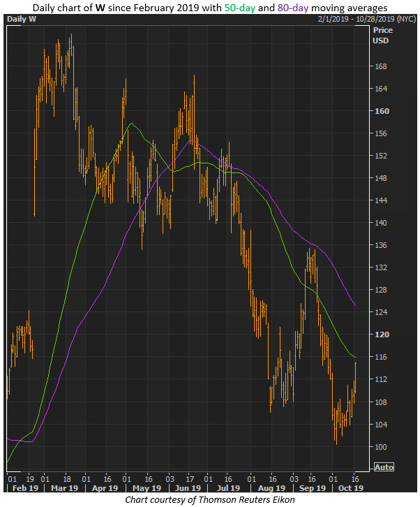Click the green 50-day average peak near May
The height and width of the screenshot is (507, 420).
pos(131,123)
